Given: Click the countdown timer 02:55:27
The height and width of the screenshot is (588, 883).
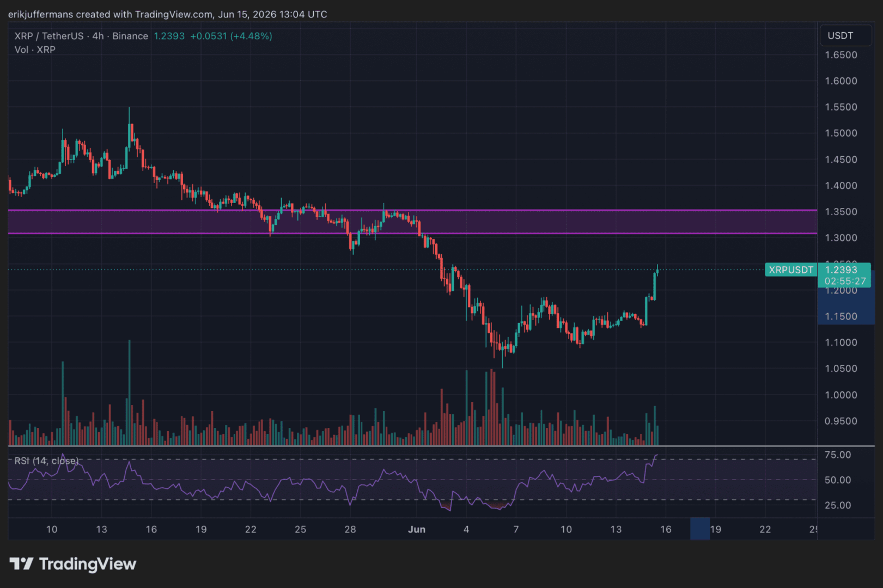Looking at the screenshot, I should 845,281.
